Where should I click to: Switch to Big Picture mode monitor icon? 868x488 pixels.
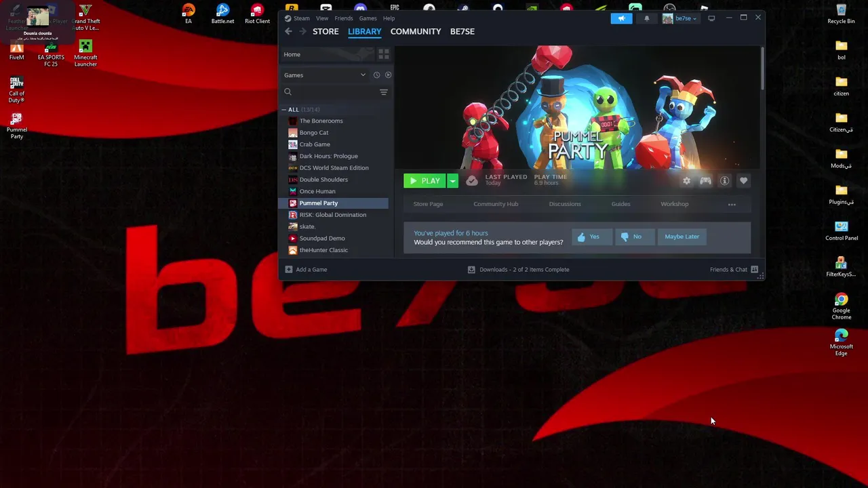pyautogui.click(x=711, y=18)
